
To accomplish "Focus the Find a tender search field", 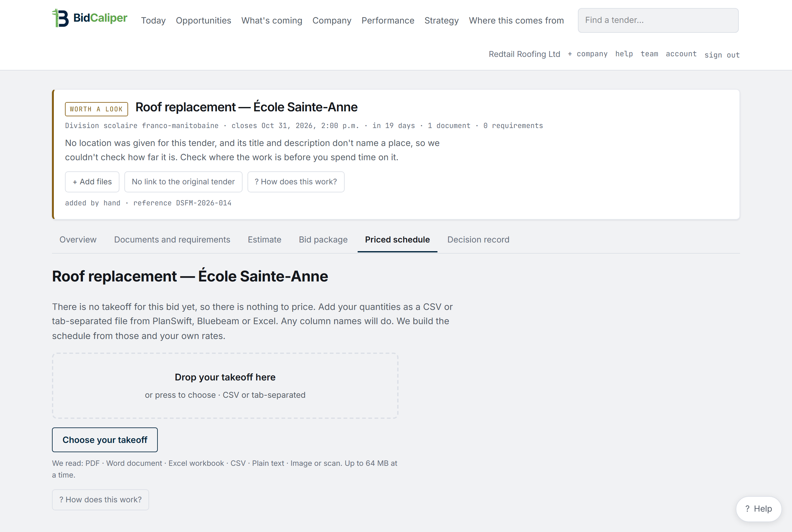I will 658,20.
